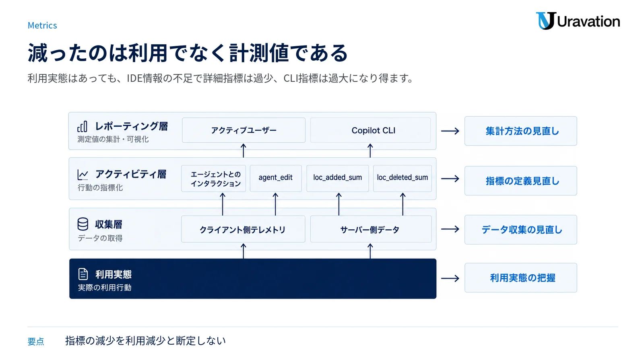This screenshot has height=362, width=644.
Task: Click the loc_deleted_sum metric box
Action: point(402,179)
